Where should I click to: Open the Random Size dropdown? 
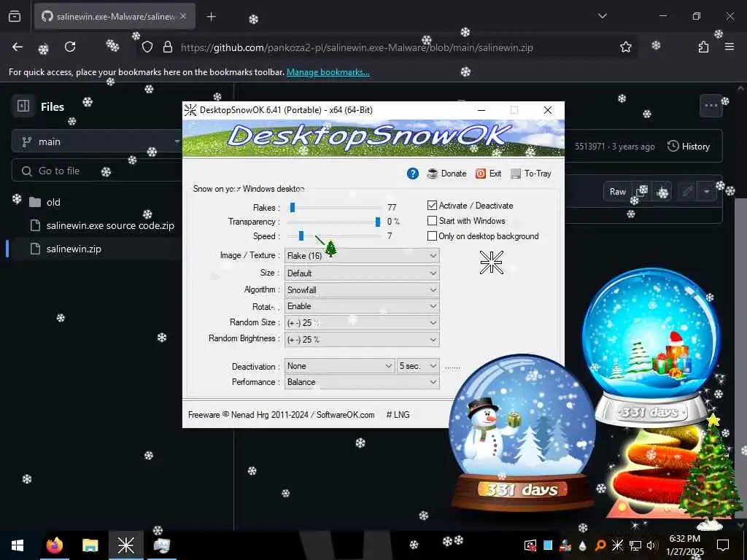[362, 323]
